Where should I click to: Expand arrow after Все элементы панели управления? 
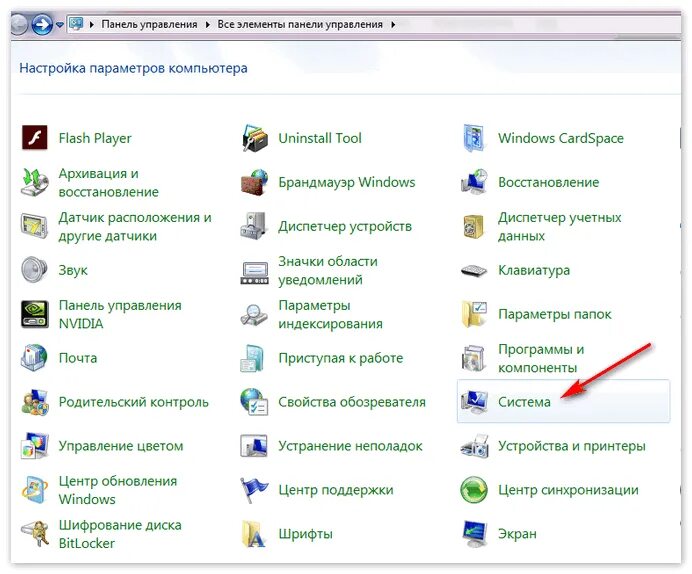pyautogui.click(x=393, y=24)
